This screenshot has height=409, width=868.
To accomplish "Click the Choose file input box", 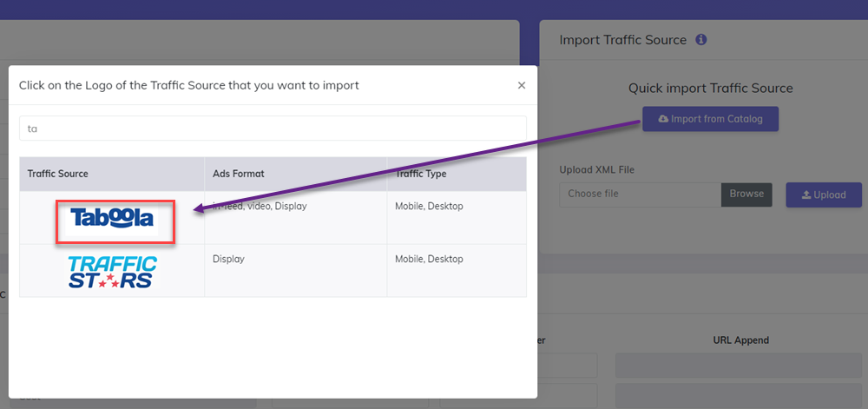I will [640, 195].
